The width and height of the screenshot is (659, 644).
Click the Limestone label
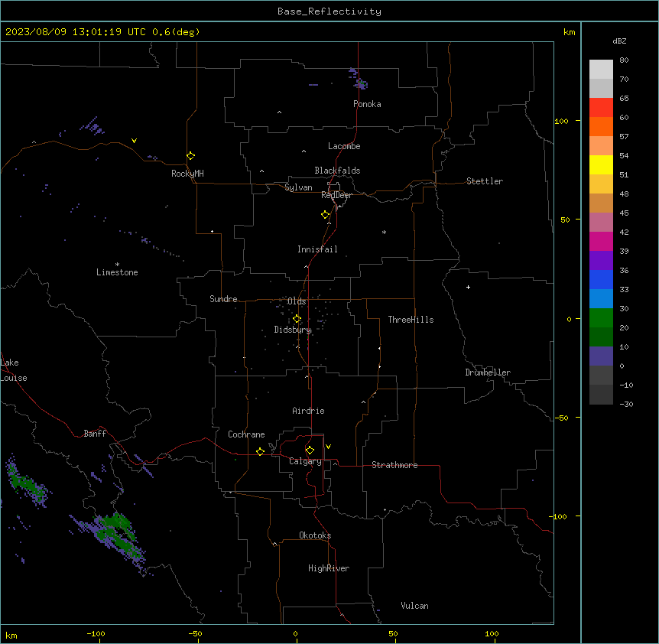point(117,272)
